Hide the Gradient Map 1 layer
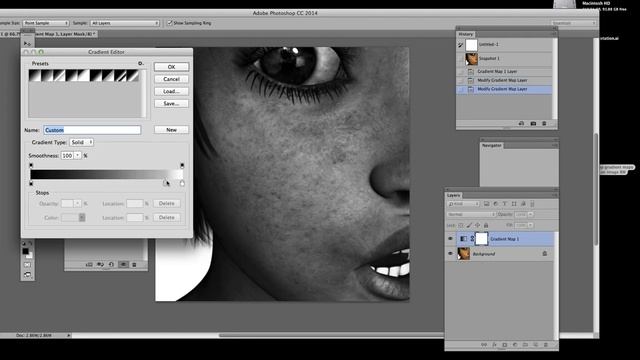 pos(451,239)
